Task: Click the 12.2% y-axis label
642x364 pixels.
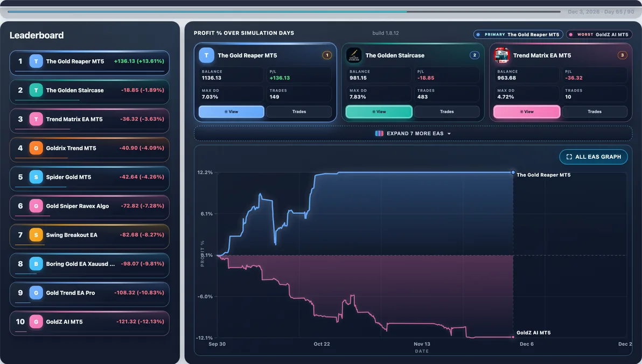Action: (x=205, y=172)
